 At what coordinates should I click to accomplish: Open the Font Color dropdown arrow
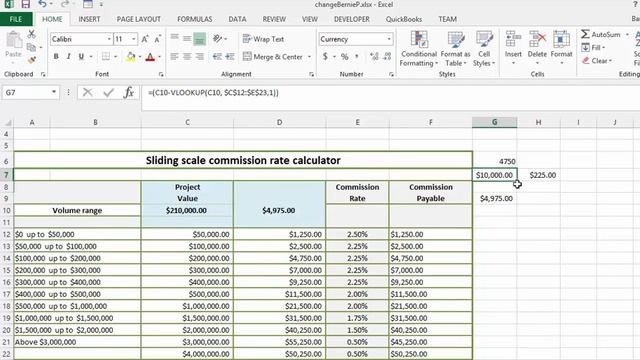click(160, 57)
